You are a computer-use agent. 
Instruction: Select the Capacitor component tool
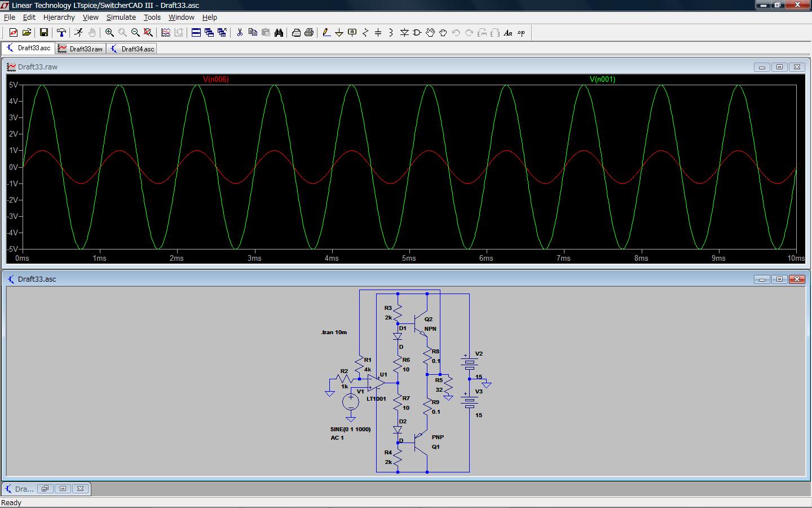378,33
